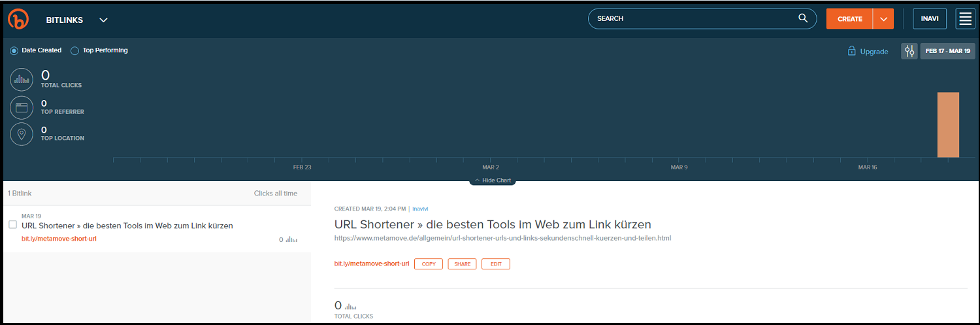Click the top referrer browser icon
Image resolution: width=980 pixels, height=325 pixels.
(22, 107)
